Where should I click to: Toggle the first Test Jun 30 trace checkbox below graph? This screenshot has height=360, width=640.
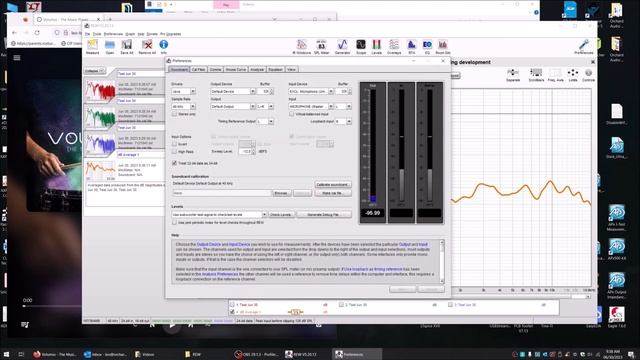(232, 304)
